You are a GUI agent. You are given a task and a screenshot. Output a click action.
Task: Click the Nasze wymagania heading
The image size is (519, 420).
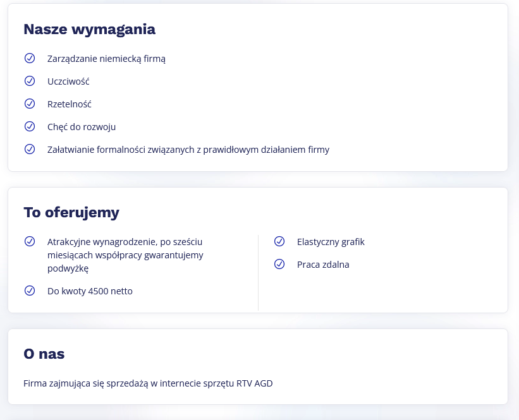[89, 29]
